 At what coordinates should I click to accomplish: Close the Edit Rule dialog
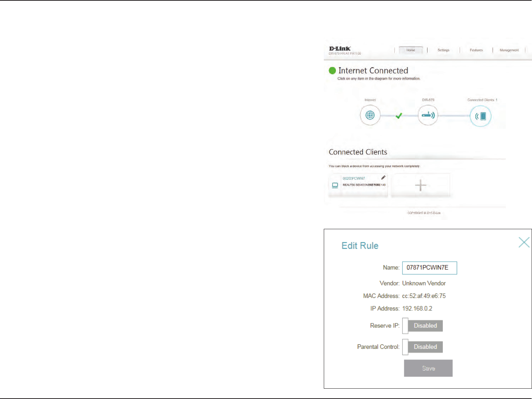click(524, 243)
